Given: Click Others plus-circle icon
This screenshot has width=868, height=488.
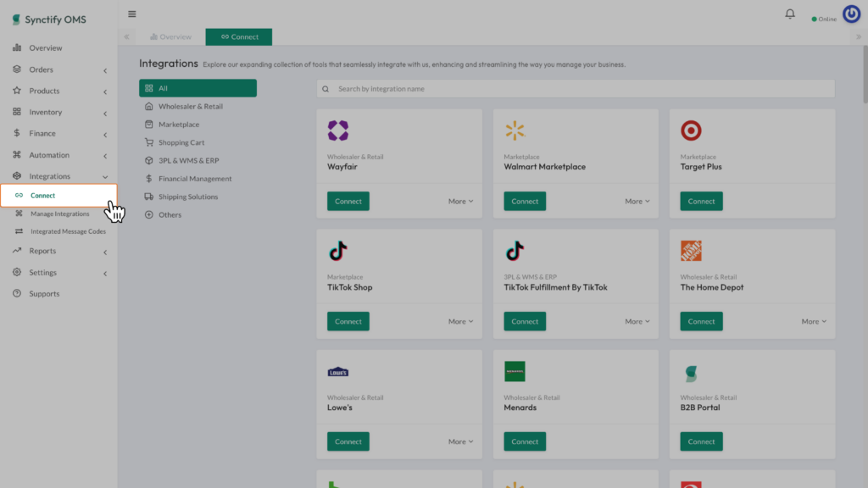Looking at the screenshot, I should pos(149,214).
